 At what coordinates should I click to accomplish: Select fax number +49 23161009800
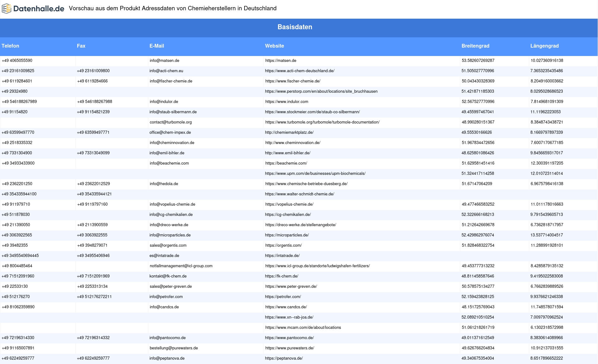(93, 71)
